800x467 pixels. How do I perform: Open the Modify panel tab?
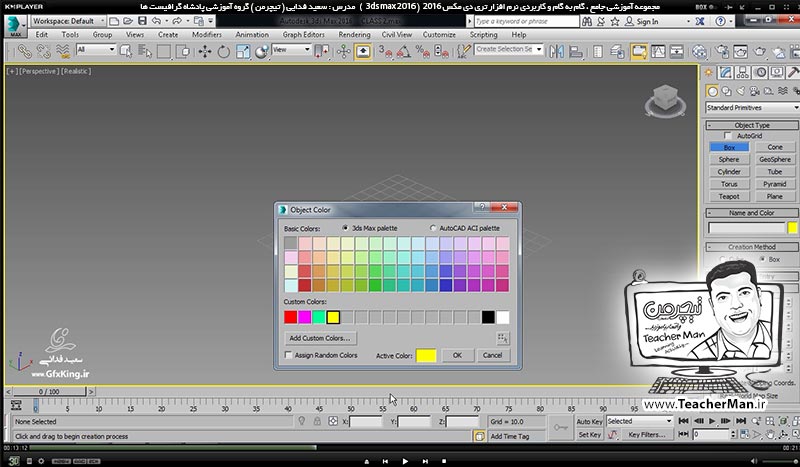(726, 72)
